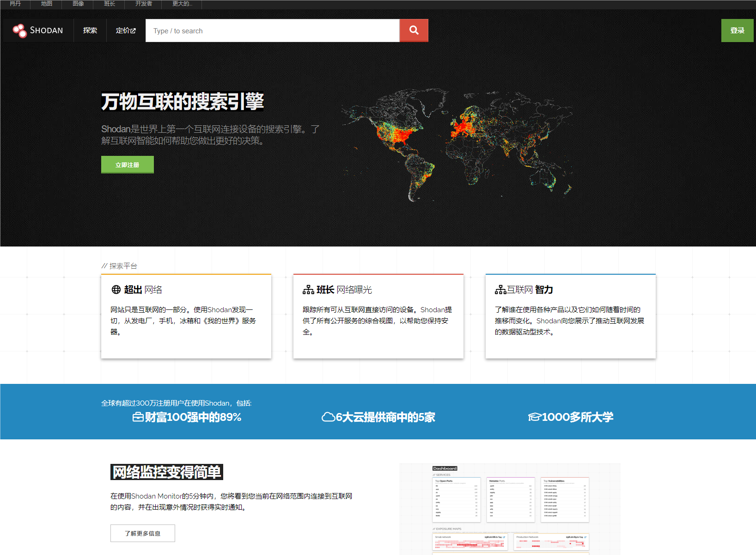Open the 更大的.. top bar menu
The image size is (756, 555).
pyautogui.click(x=182, y=4)
